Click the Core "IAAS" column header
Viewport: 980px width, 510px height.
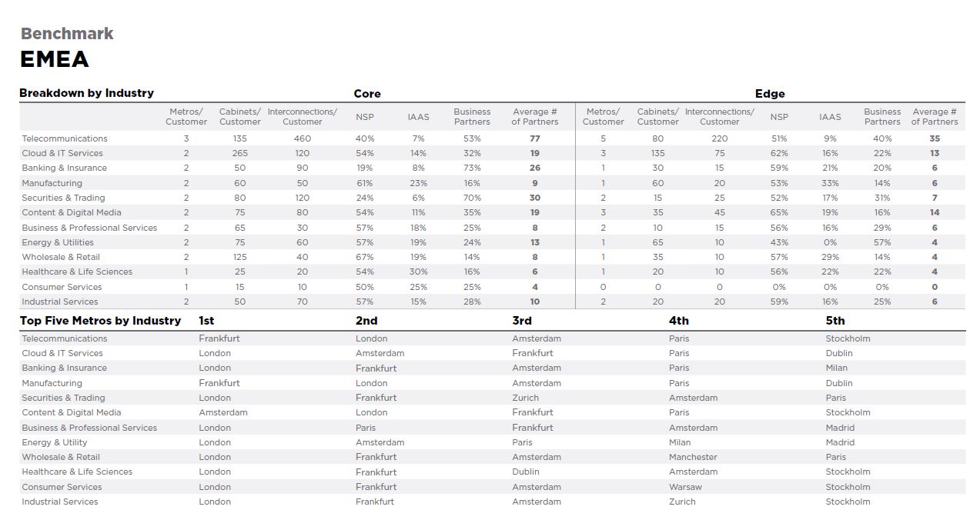[419, 117]
